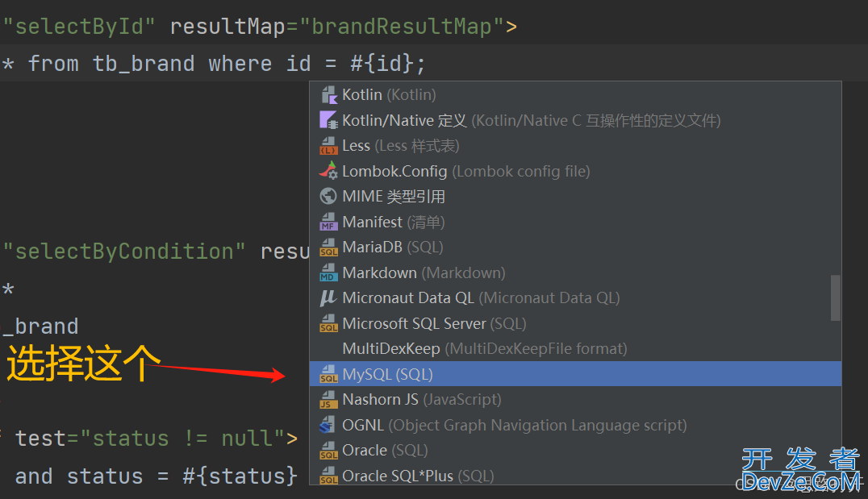Select MultiDexKeep file format entry

pos(576,349)
